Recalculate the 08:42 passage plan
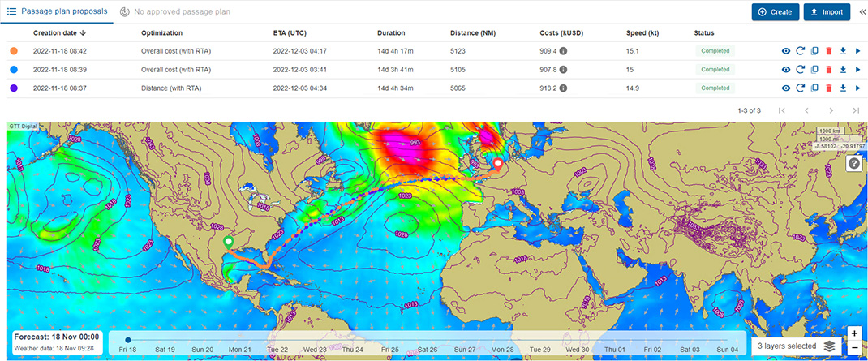 (800, 51)
